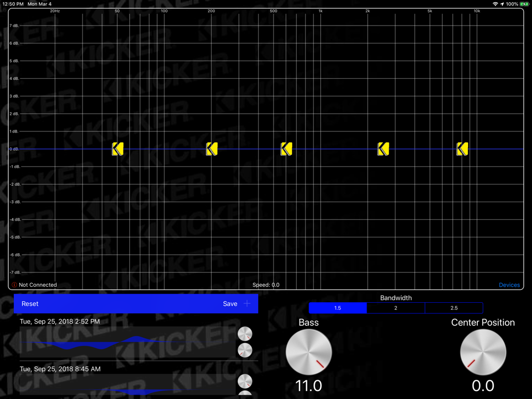Tap the Wi-Fi icon in the status bar

click(495, 4)
